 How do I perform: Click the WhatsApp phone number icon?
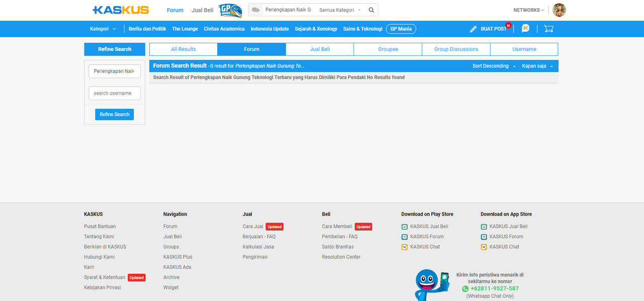click(465, 289)
